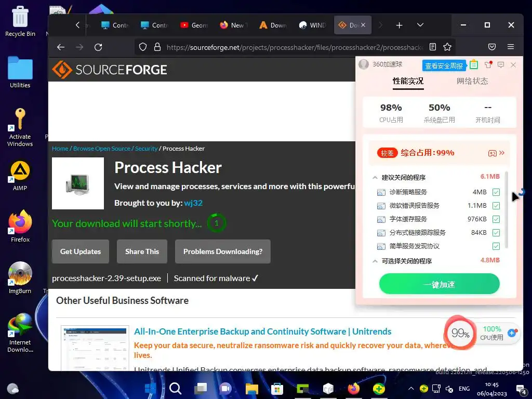The width and height of the screenshot is (532, 399).
Task: Switch to the WIND browser tab
Action: click(x=312, y=25)
